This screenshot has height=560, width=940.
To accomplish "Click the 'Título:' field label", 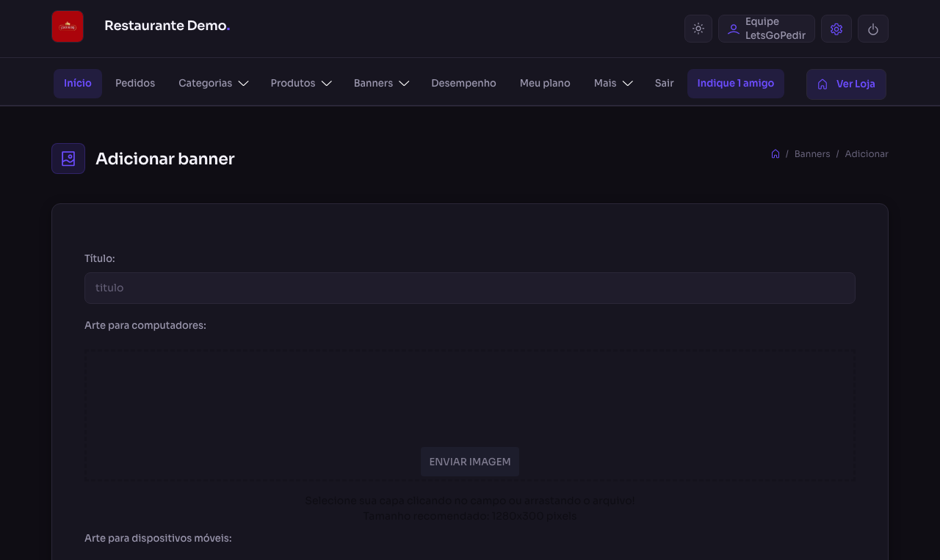I will (100, 258).
